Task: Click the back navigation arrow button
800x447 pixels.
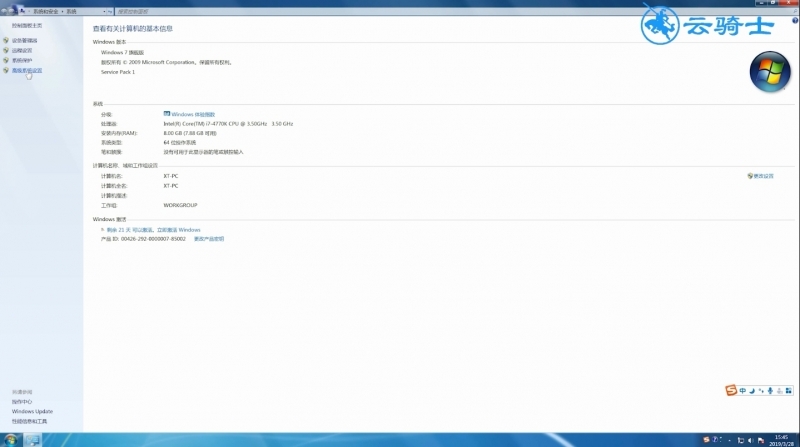Action: point(4,11)
